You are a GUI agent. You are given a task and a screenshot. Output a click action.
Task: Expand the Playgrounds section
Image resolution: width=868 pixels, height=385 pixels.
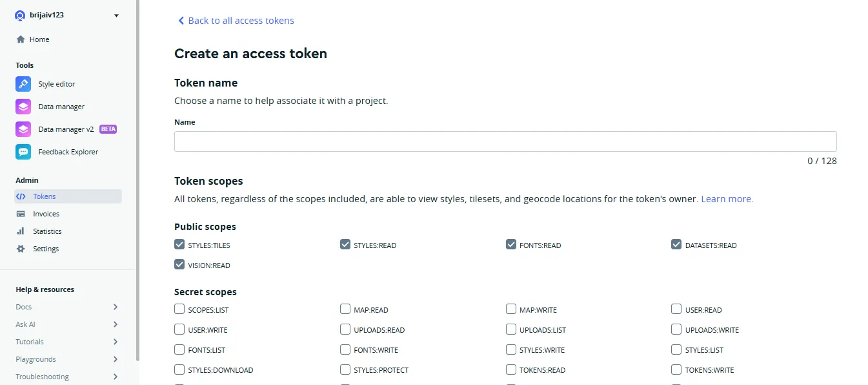(35, 359)
